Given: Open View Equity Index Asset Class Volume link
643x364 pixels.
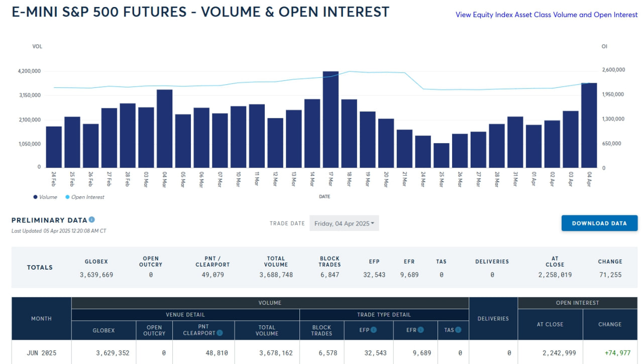Looking at the screenshot, I should tap(547, 15).
